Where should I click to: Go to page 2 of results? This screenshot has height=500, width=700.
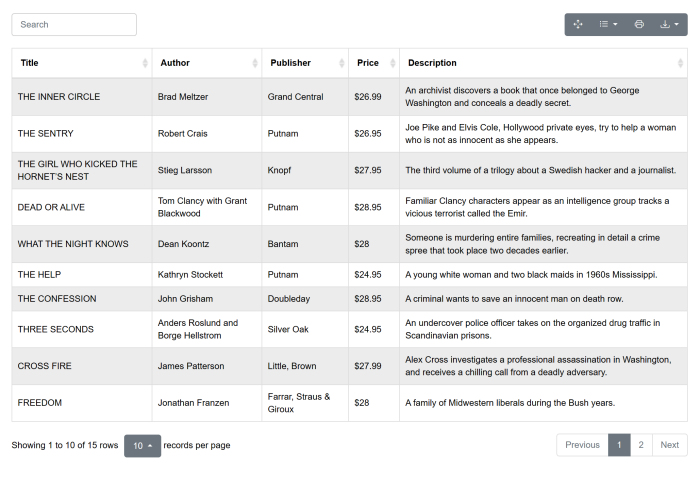tap(641, 445)
